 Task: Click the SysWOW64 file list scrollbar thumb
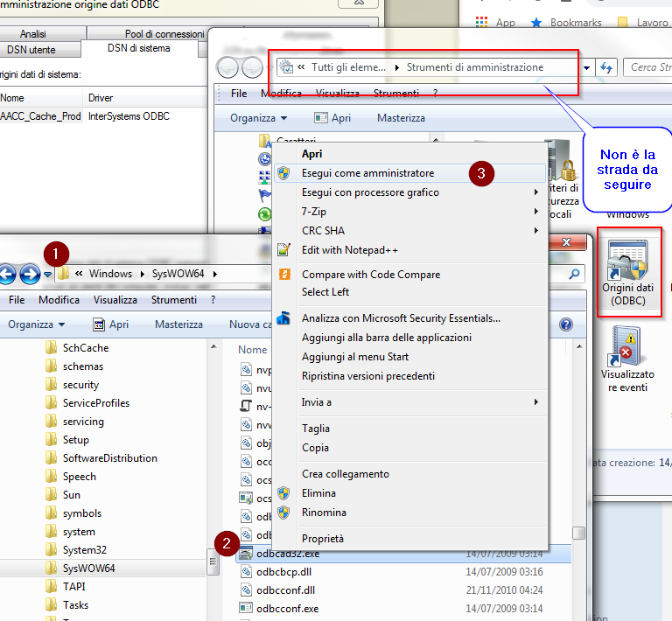click(x=579, y=533)
